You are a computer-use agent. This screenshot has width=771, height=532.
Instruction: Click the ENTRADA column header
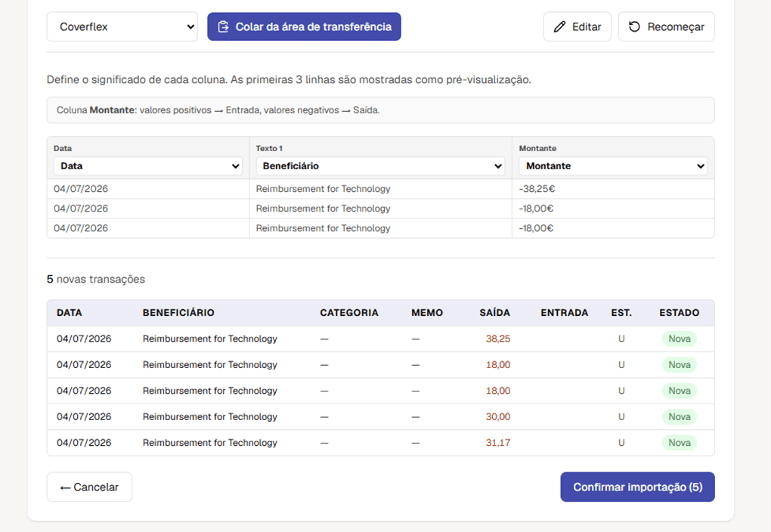tap(565, 313)
